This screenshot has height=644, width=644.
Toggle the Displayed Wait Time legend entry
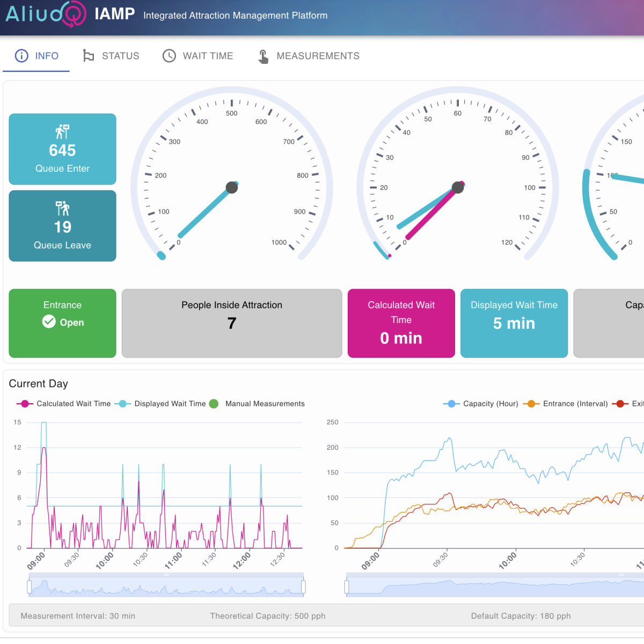coord(161,404)
